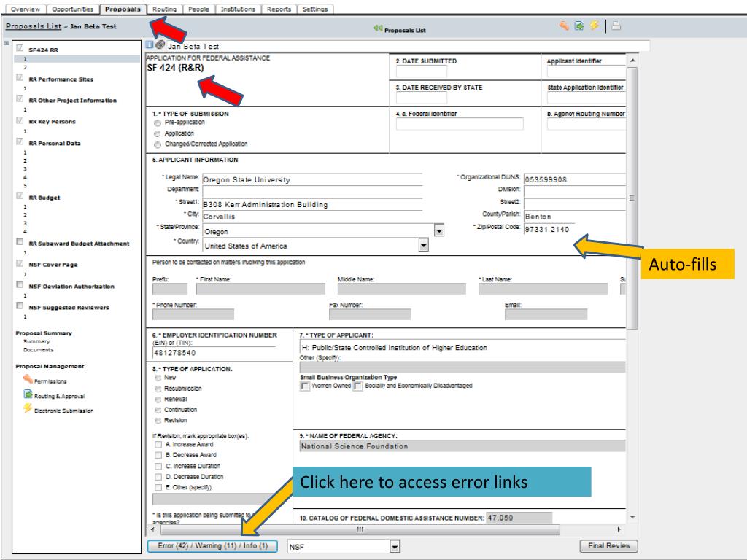The width and height of the screenshot is (747, 560).
Task: Click the printer icon in top toolbar
Action: click(x=616, y=26)
